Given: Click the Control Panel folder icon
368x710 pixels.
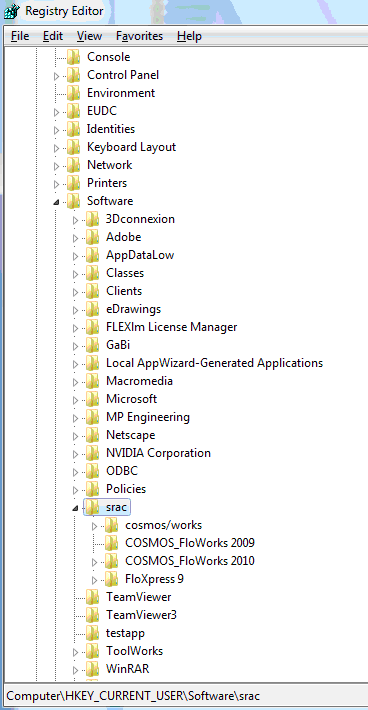Looking at the screenshot, I should click(73, 75).
